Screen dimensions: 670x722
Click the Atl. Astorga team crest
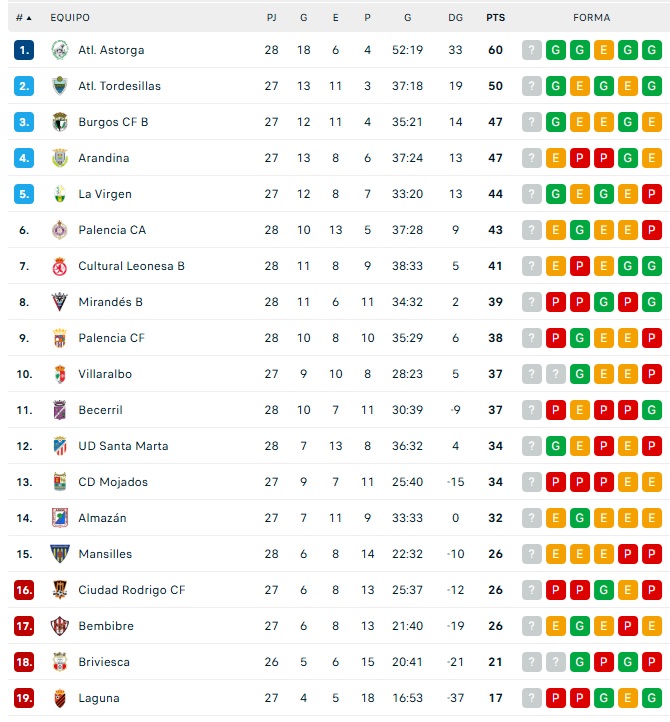coord(59,50)
